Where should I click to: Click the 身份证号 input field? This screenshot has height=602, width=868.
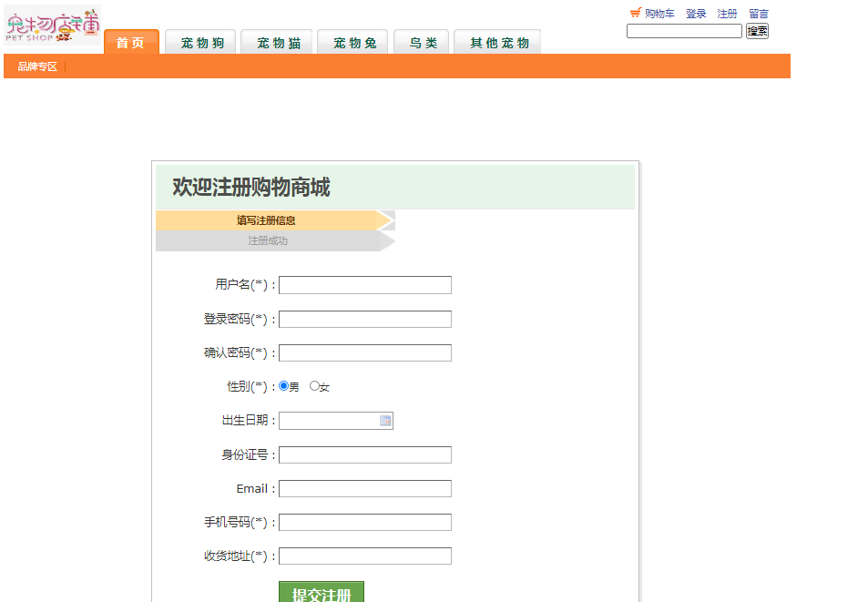365,454
